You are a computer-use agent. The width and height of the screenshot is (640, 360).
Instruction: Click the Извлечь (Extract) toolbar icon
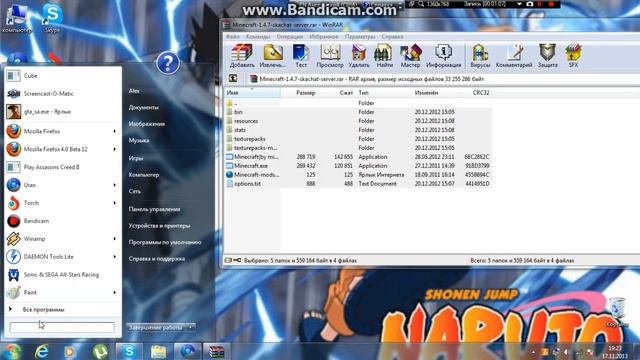tap(273, 56)
